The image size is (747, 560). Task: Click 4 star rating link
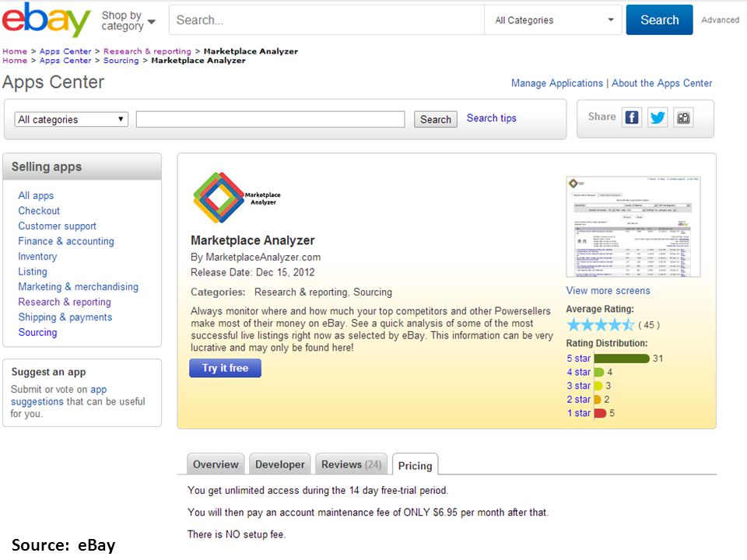[x=578, y=372]
